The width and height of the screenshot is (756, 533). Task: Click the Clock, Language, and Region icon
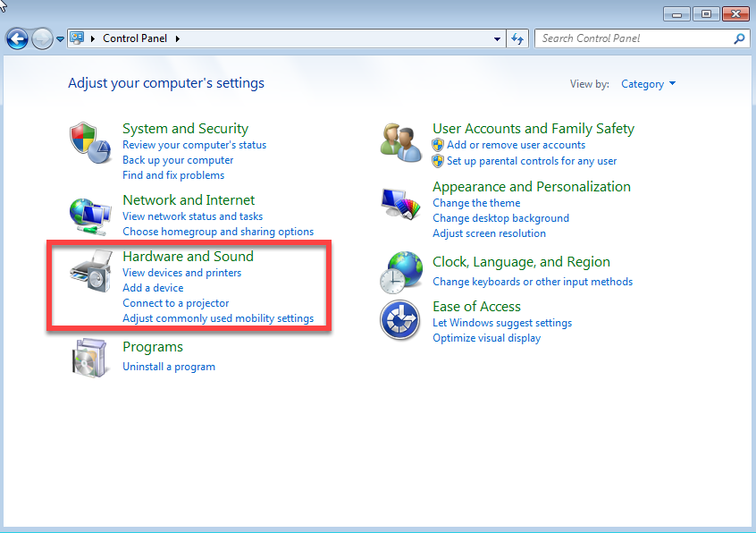(x=399, y=272)
